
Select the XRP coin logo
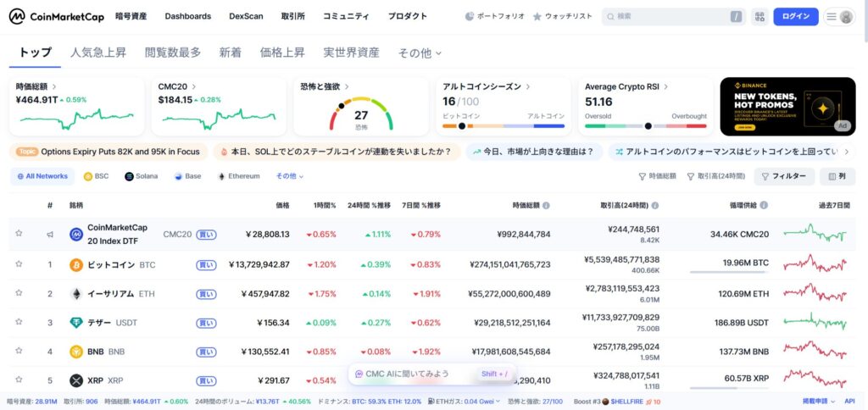pyautogui.click(x=76, y=380)
